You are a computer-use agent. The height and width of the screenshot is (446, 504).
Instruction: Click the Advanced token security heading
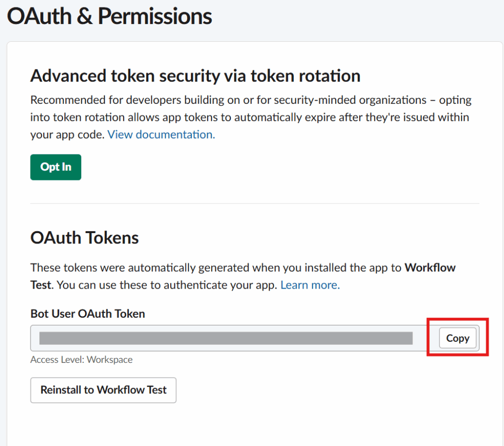click(195, 76)
